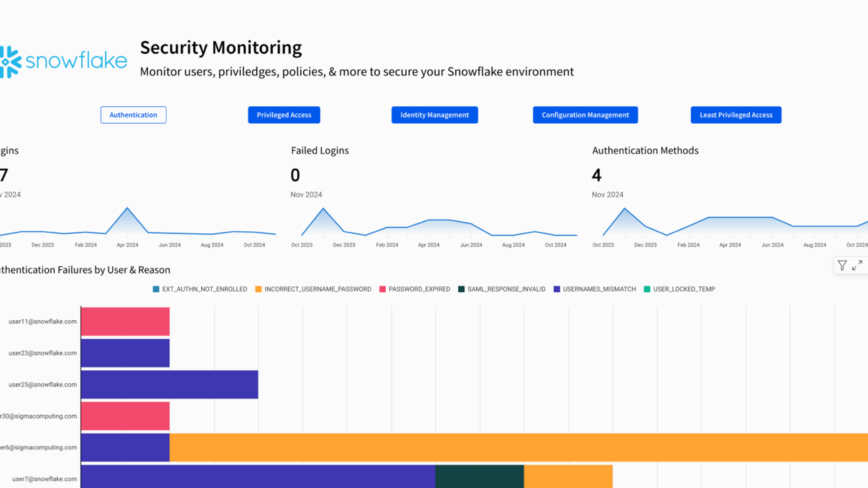
Task: Click the user25@snowflake.com axis label
Action: pos(43,384)
